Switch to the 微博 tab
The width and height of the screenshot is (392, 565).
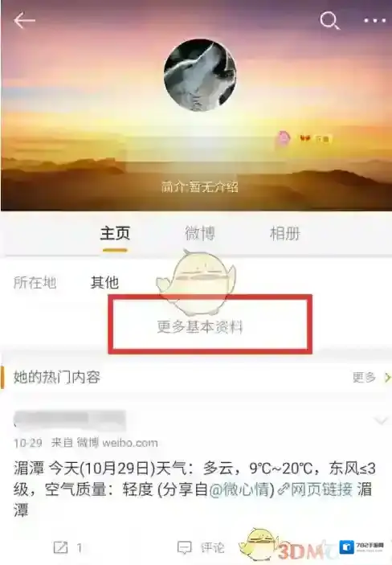(199, 233)
